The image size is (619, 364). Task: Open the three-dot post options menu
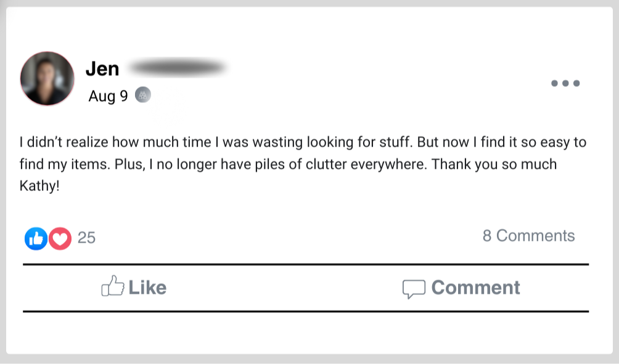coord(565,84)
